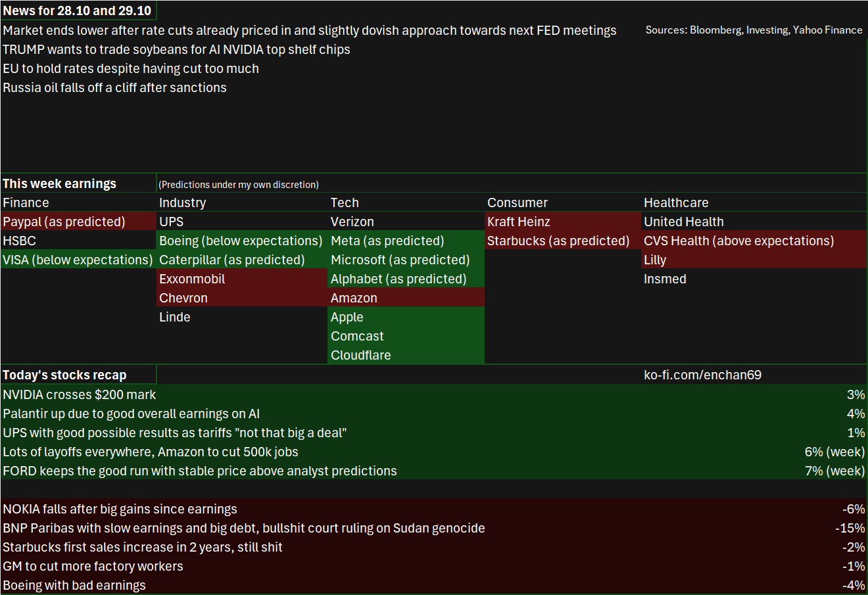Click the 3% value in NVIDIA row

[x=856, y=394]
